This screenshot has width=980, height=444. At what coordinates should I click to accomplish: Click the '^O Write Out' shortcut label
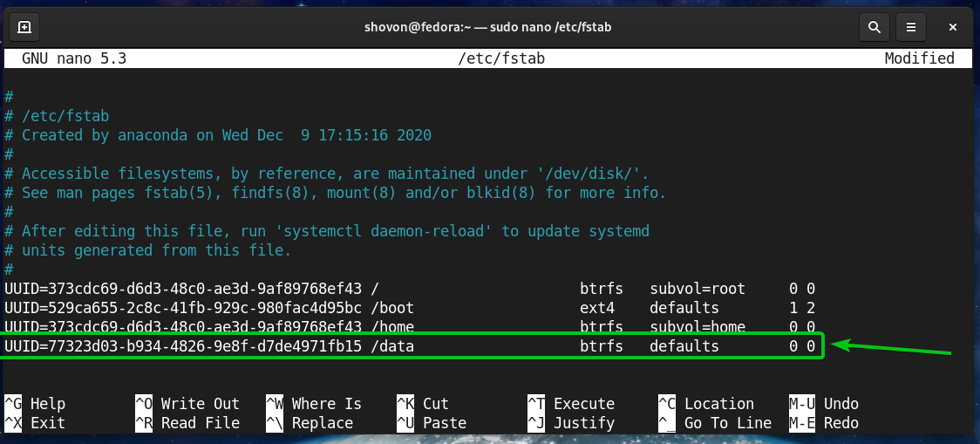[x=187, y=404]
